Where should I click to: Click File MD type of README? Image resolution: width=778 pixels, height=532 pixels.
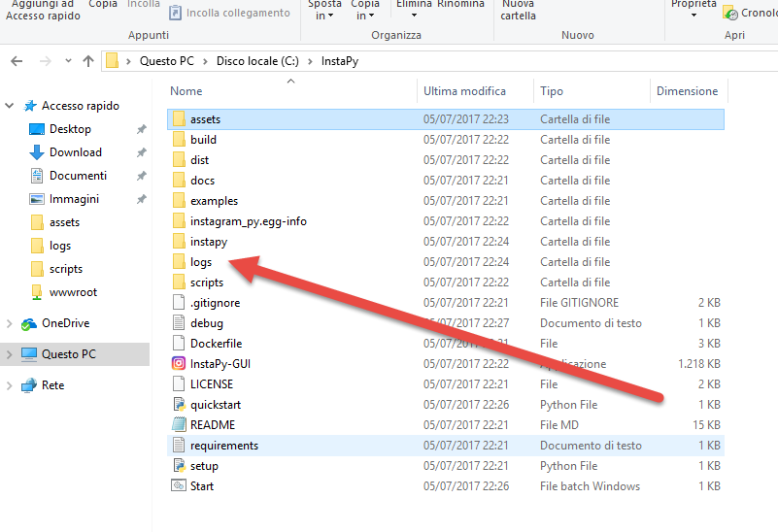pos(559,425)
